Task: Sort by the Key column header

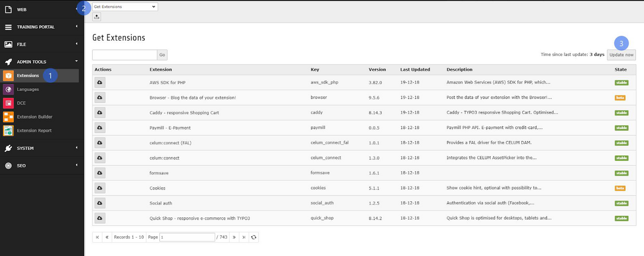Action: 314,70
